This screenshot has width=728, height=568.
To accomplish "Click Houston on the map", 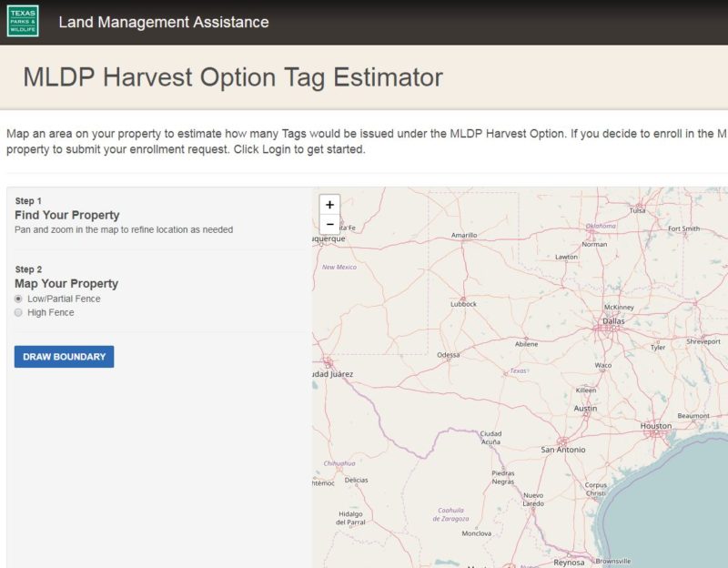I will pos(655,426).
